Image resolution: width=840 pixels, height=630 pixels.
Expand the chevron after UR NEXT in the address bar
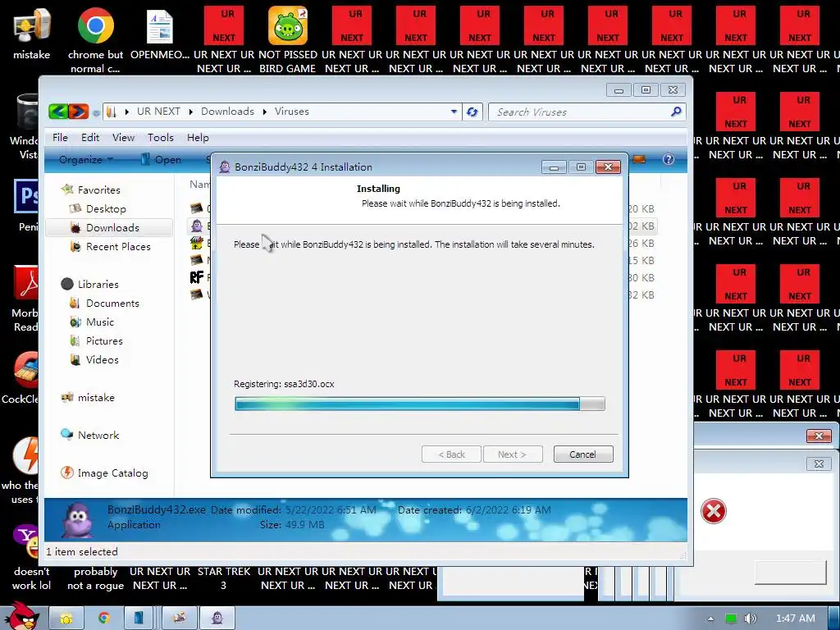[x=190, y=112]
